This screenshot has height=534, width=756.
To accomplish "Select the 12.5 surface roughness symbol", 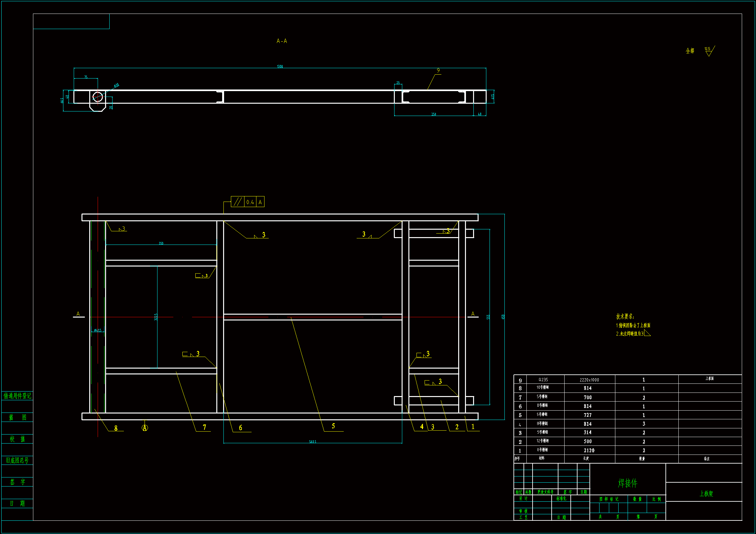I will point(709,51).
